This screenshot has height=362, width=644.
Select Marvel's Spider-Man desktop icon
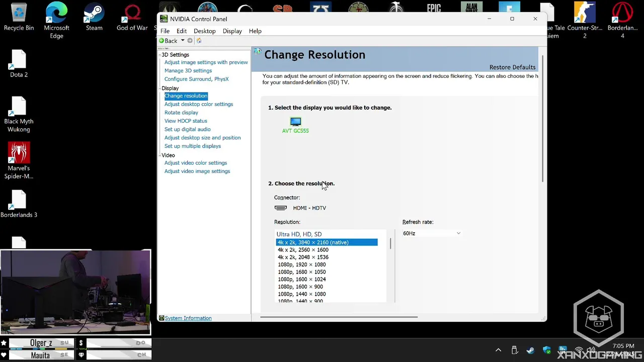click(x=19, y=161)
